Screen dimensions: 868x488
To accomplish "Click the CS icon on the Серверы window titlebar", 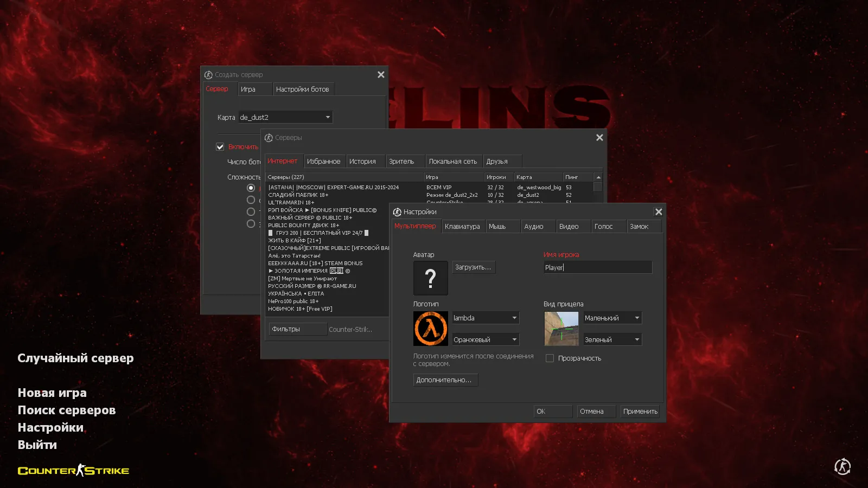I will click(x=269, y=137).
